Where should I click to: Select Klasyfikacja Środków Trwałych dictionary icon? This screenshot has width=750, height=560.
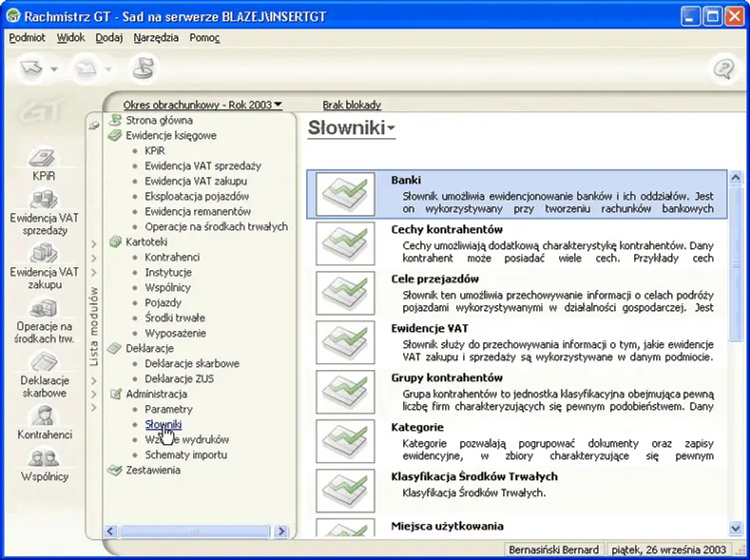click(x=345, y=490)
